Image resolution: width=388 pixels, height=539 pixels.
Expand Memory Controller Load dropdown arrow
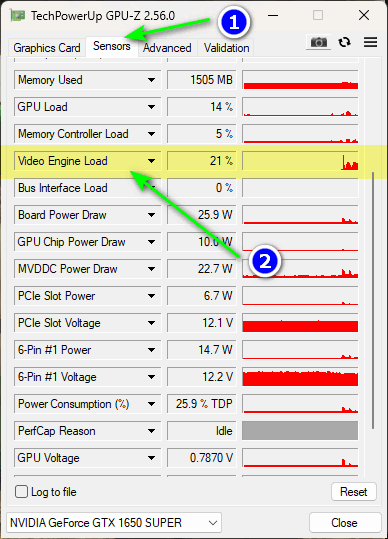tap(151, 134)
